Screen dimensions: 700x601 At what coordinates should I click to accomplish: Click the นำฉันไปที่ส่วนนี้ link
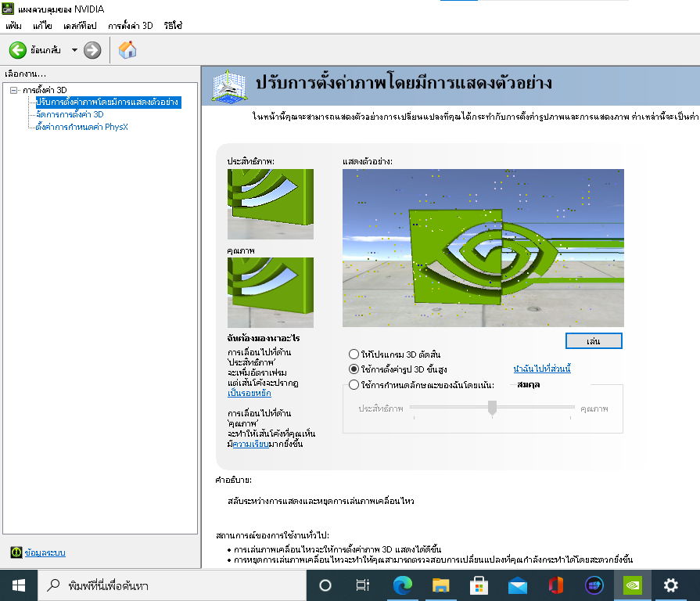tap(542, 369)
